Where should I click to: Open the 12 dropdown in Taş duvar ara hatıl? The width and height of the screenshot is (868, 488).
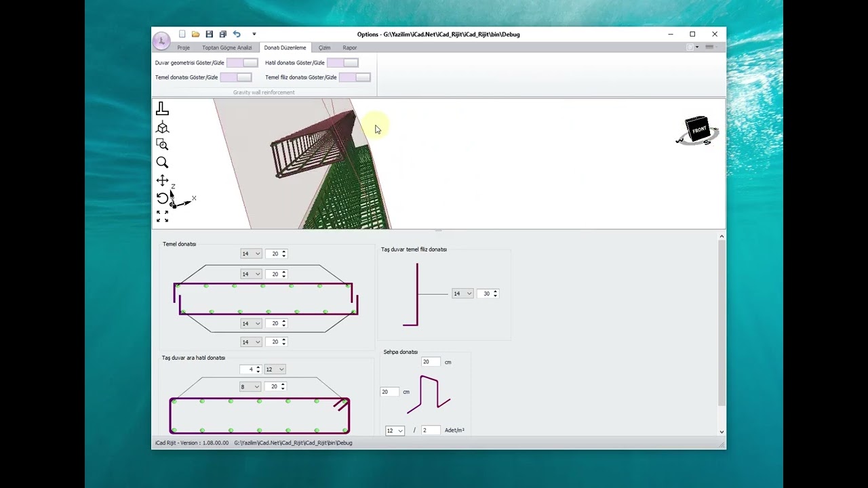tap(275, 369)
